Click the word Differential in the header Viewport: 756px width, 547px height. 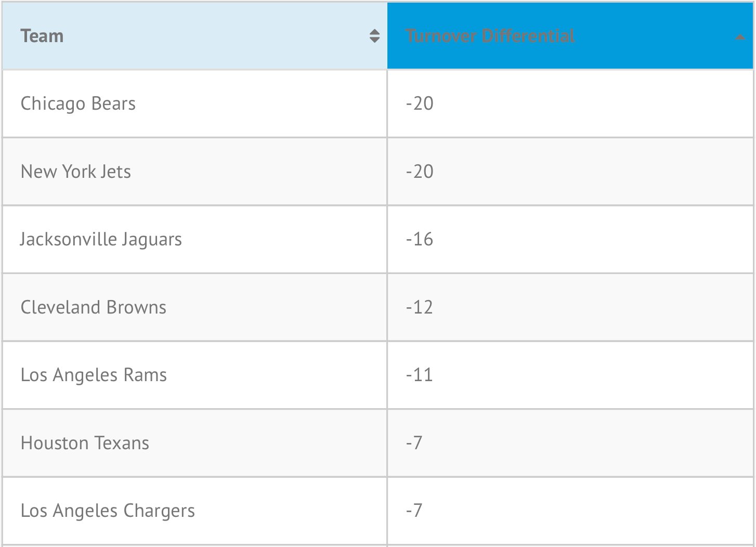[528, 36]
